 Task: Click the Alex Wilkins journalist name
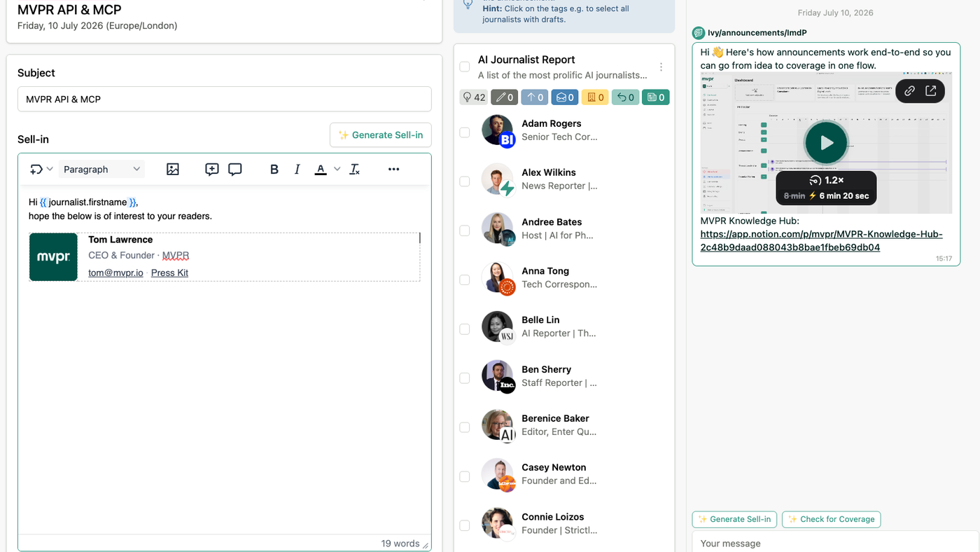click(549, 172)
